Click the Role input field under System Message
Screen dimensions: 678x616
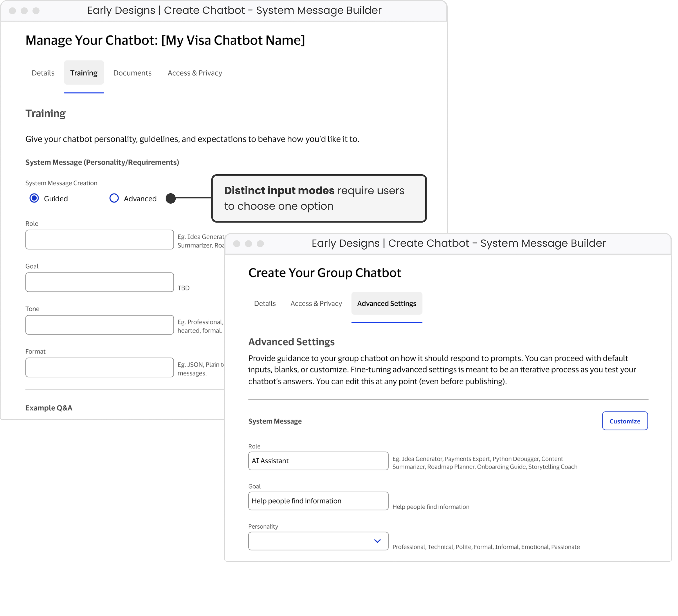(99, 240)
